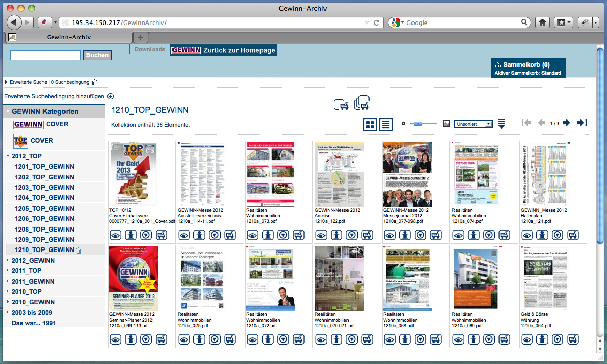Download Hallenplan 1210a_121.pdf

click(557, 235)
